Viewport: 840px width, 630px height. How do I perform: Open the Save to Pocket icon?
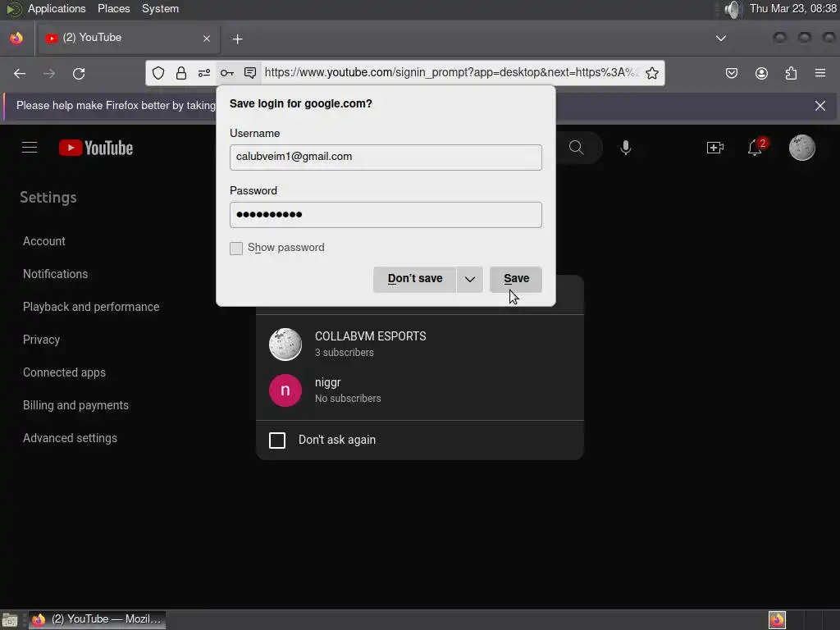tap(732, 73)
